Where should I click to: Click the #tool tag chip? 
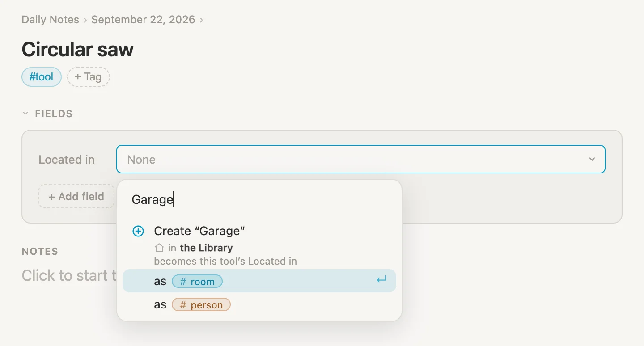point(42,77)
